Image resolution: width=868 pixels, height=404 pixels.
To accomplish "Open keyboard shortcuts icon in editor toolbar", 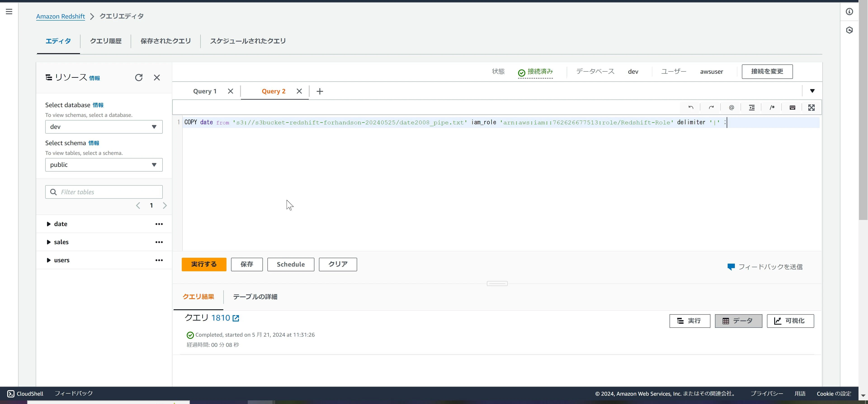I will tap(792, 107).
